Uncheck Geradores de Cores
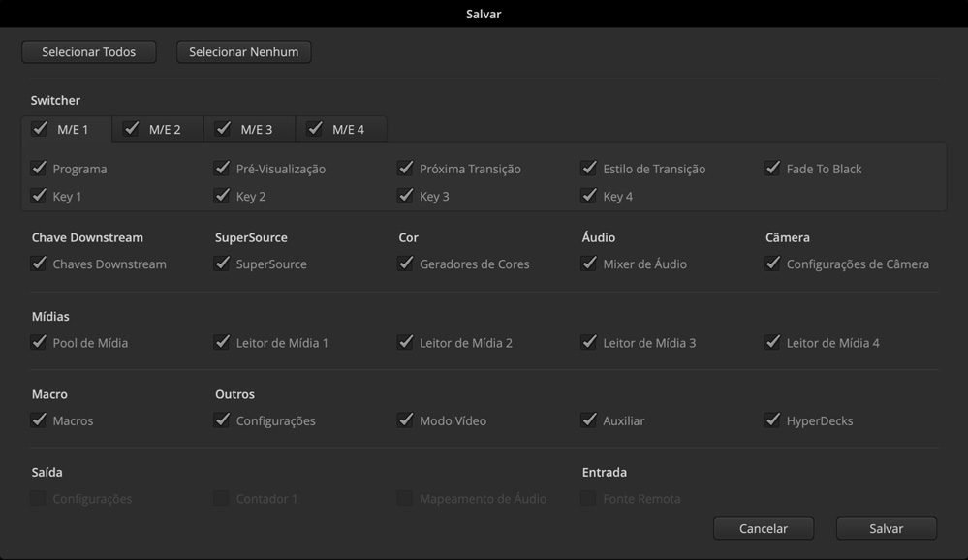Screen dimensions: 968x560 (x=405, y=263)
